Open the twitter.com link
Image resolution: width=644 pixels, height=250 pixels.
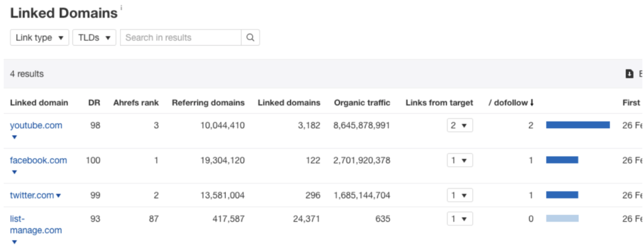point(32,195)
